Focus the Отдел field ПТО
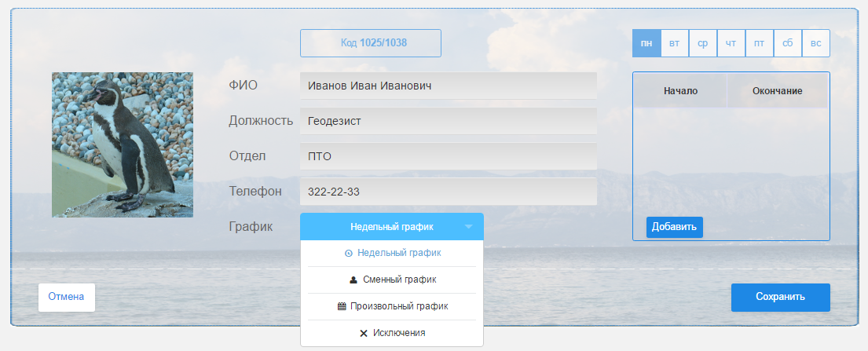Image resolution: width=868 pixels, height=351 pixels. pyautogui.click(x=449, y=156)
